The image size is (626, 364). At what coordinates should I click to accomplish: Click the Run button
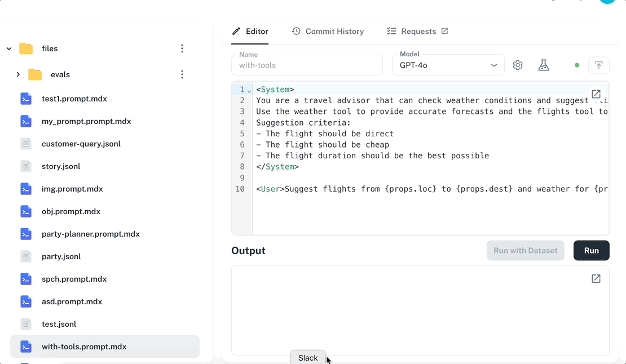[x=591, y=250]
